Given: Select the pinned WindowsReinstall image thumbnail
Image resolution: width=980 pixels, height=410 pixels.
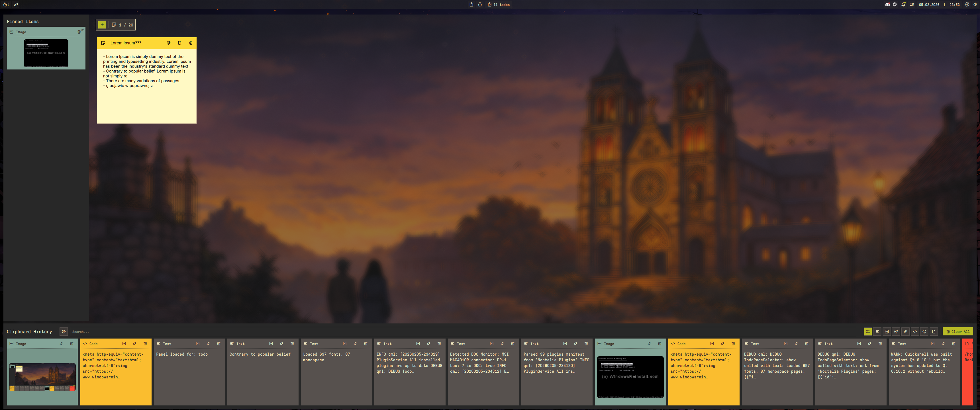Looking at the screenshot, I should click(46, 53).
